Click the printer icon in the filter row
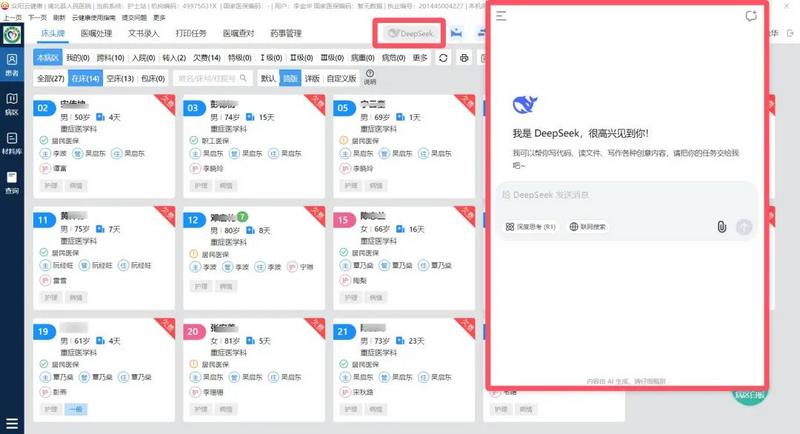This screenshot has height=434, width=800. click(x=464, y=58)
